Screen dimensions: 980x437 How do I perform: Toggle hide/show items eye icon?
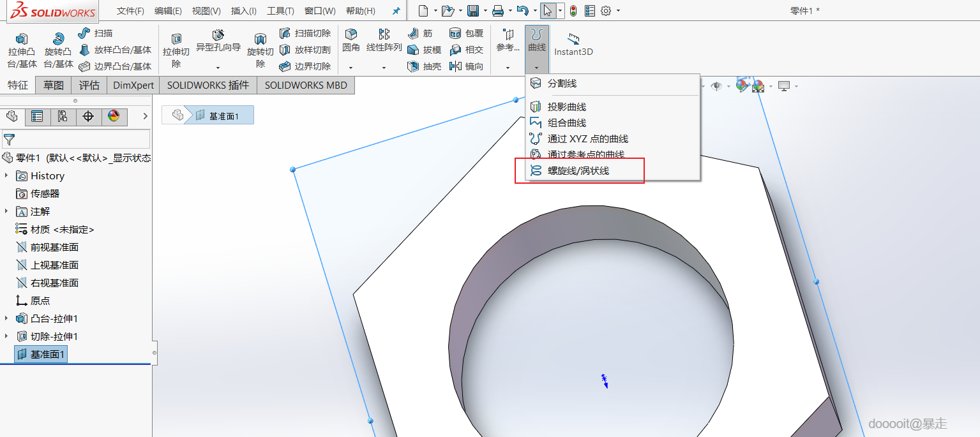click(x=717, y=86)
